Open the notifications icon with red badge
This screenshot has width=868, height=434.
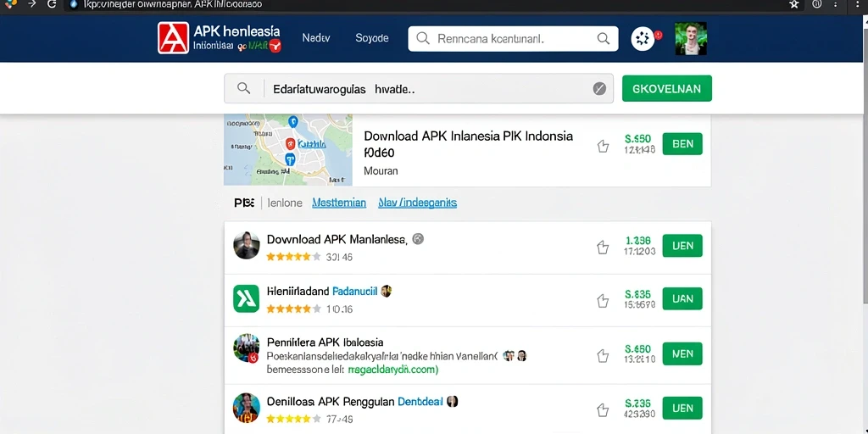[643, 39]
